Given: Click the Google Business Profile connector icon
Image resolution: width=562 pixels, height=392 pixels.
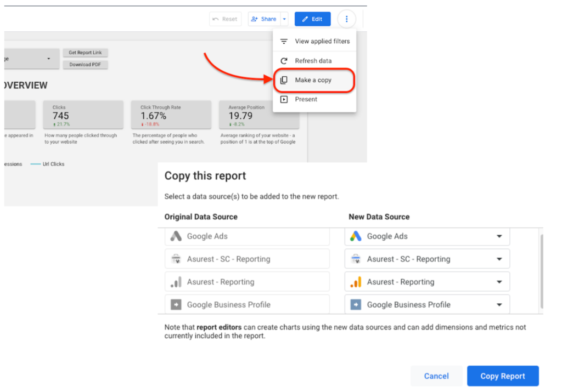Looking at the screenshot, I should pos(356,305).
